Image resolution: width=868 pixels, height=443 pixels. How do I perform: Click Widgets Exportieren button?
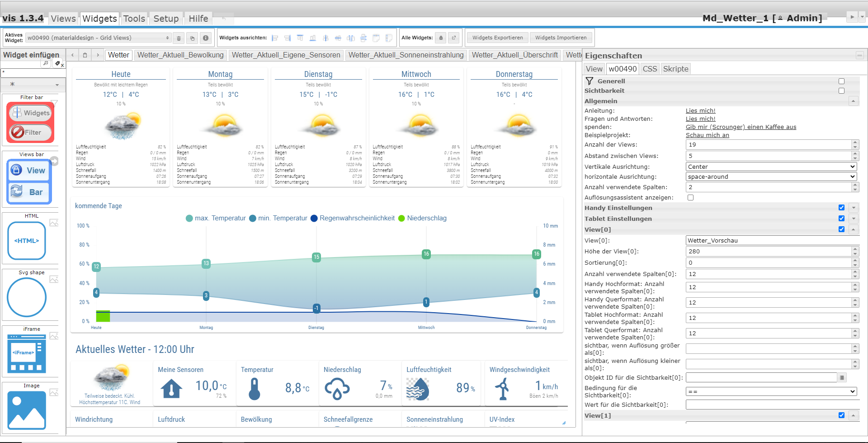pos(498,38)
